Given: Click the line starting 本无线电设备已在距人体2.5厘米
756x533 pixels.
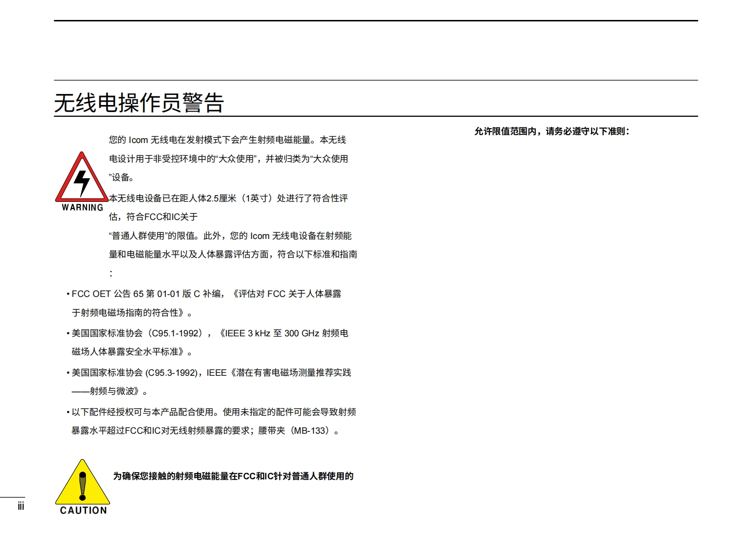Looking at the screenshot, I should 228,198.
